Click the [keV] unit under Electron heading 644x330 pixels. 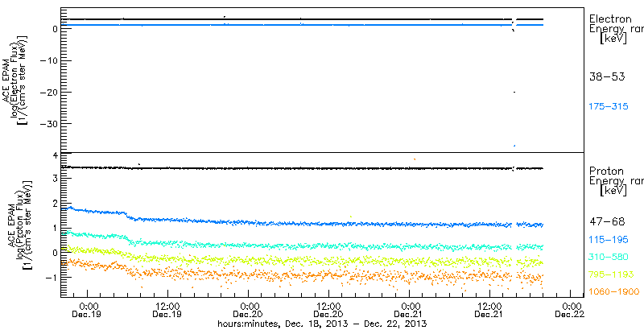[x=613, y=39]
